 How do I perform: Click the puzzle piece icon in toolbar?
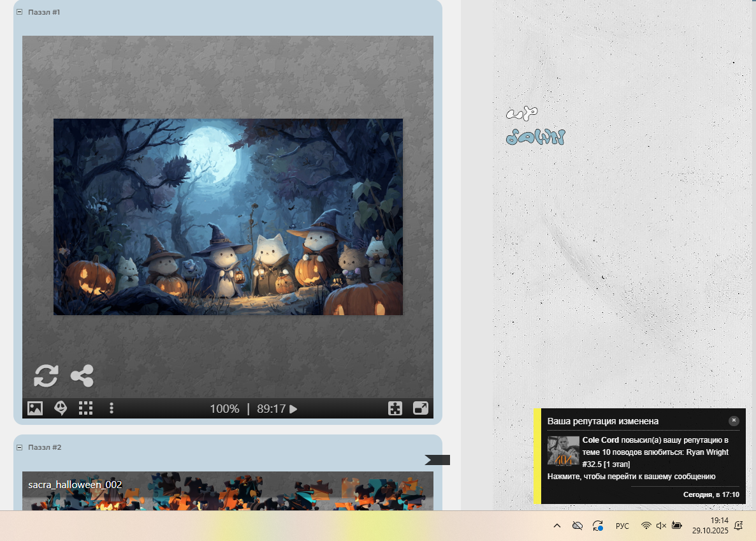pyautogui.click(x=395, y=408)
